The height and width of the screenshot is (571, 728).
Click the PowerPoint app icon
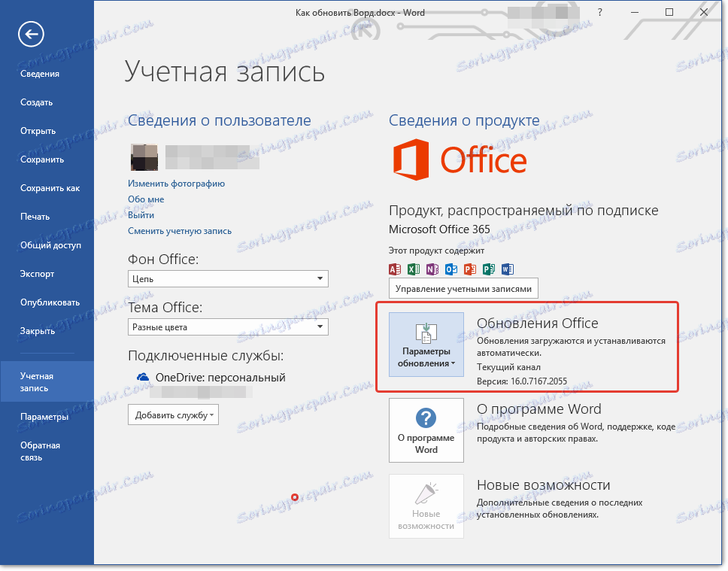(470, 269)
